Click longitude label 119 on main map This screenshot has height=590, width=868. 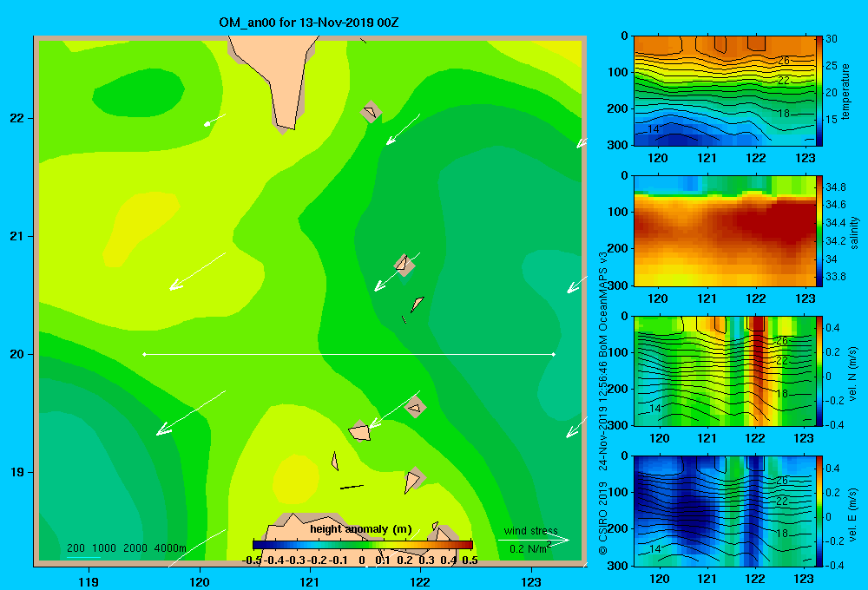coord(89,581)
